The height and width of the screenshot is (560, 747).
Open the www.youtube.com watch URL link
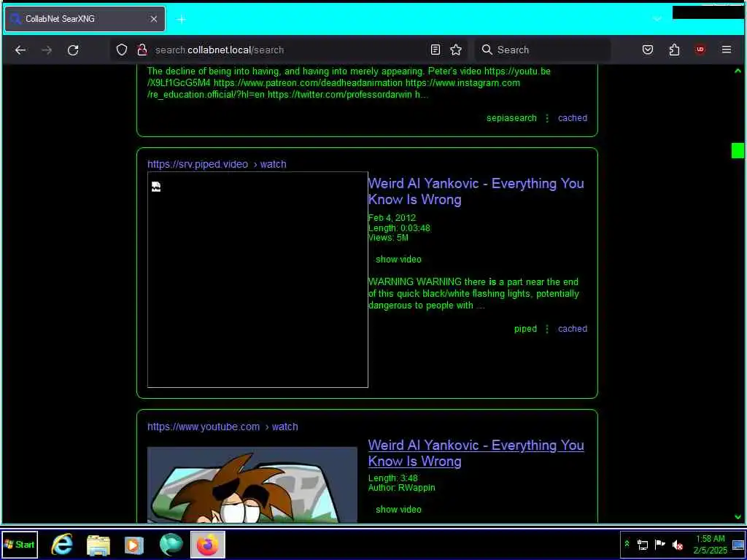point(222,427)
